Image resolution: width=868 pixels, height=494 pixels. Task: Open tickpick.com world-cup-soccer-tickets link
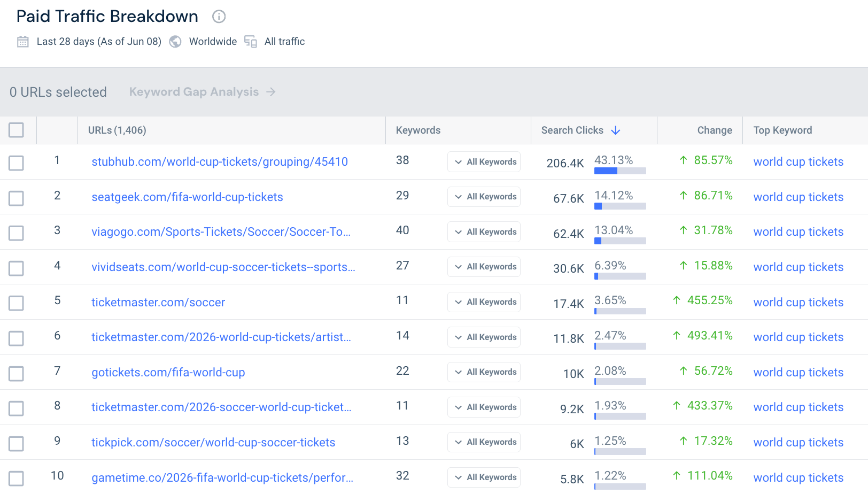click(x=213, y=443)
